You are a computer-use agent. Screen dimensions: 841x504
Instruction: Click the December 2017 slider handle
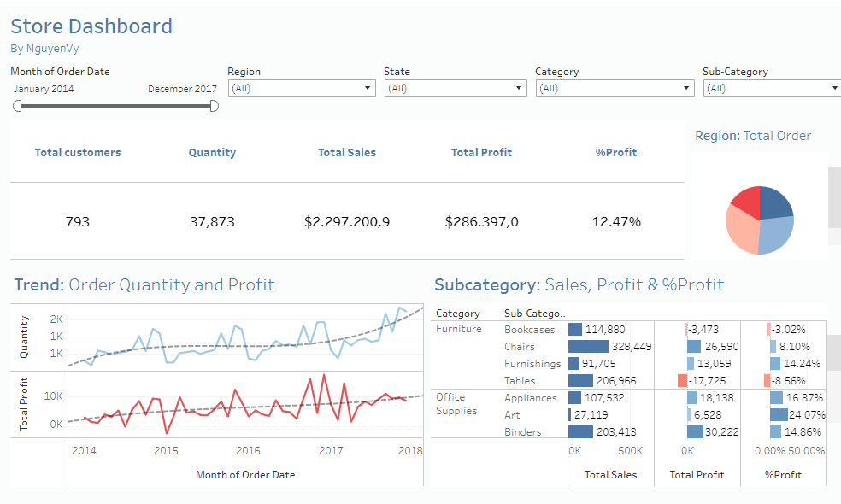click(x=215, y=106)
